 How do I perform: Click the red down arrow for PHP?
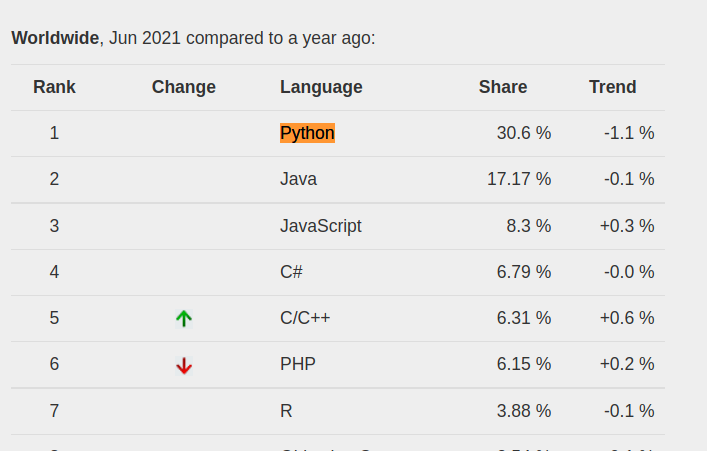click(184, 365)
